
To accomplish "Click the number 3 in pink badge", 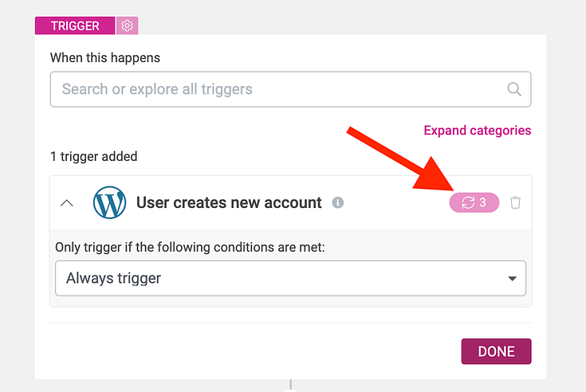I will coord(483,202).
